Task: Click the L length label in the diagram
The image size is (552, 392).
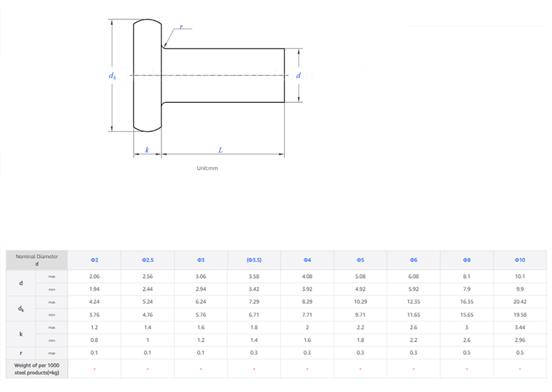Action: (x=220, y=150)
